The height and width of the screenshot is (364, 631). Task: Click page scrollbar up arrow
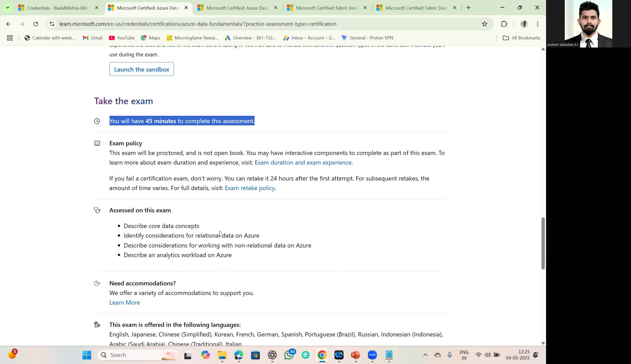tap(543, 49)
